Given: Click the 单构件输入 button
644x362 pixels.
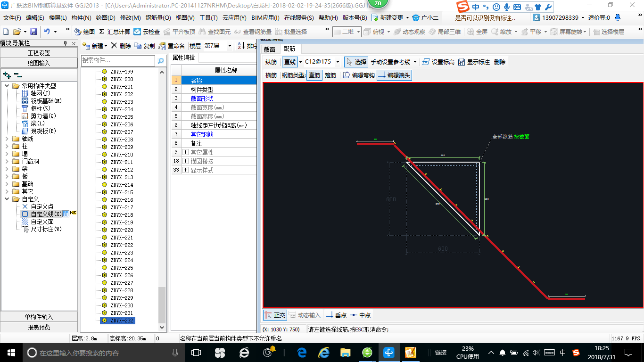Looking at the screenshot, I should coord(39,317).
